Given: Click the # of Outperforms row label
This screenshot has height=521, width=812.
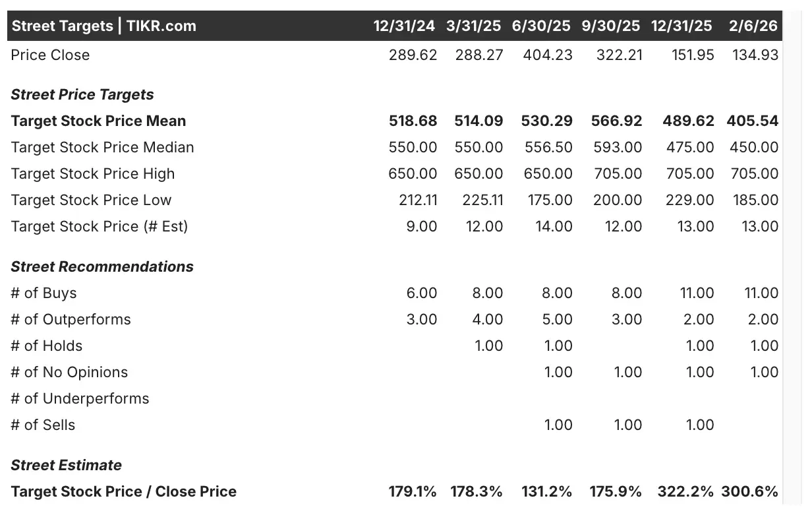Looking at the screenshot, I should pyautogui.click(x=71, y=320).
